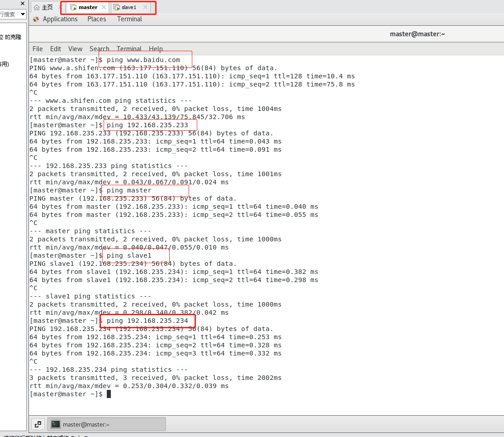Open the 主页 home tab
This screenshot has height=437, width=504.
tap(47, 7)
